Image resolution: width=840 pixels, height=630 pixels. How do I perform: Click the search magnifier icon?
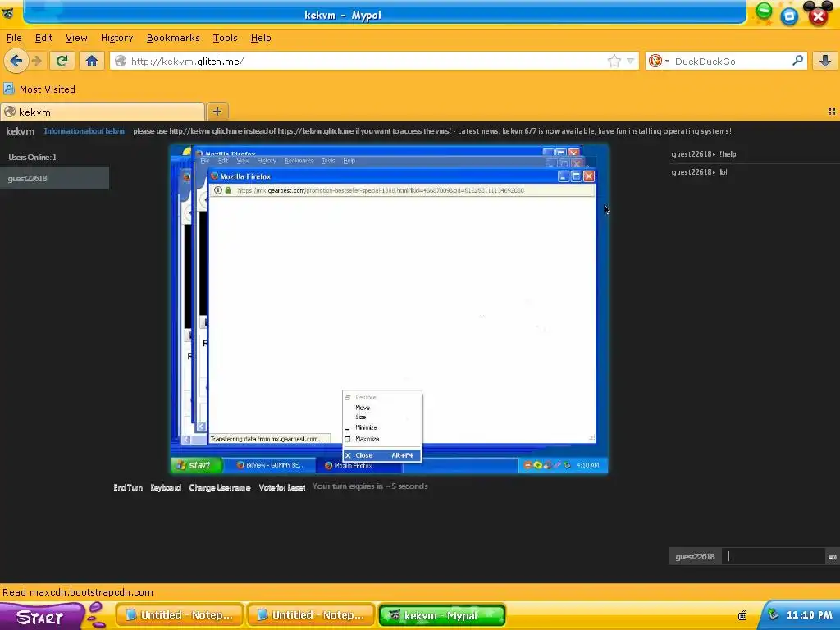pyautogui.click(x=797, y=61)
